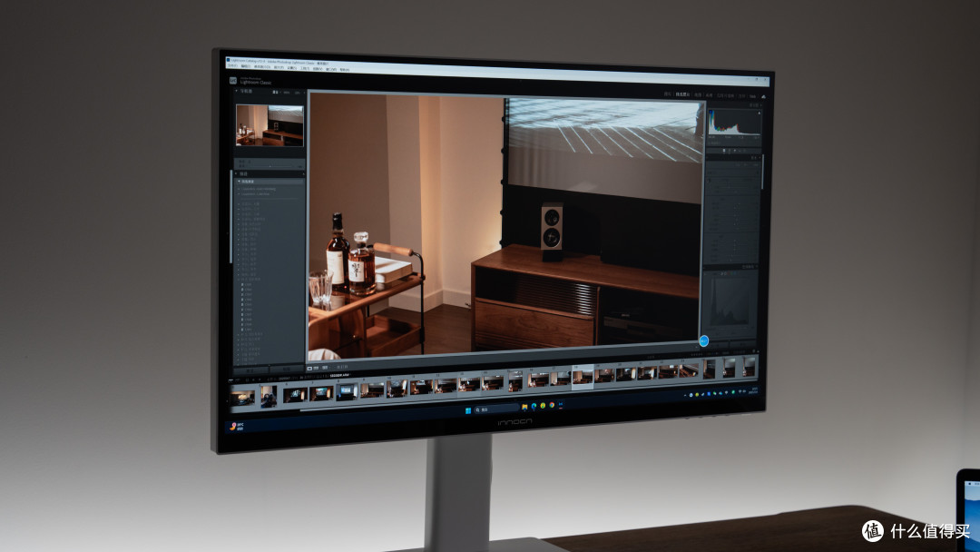
Task: Open Google Chrome from the taskbar
Action: (552, 405)
